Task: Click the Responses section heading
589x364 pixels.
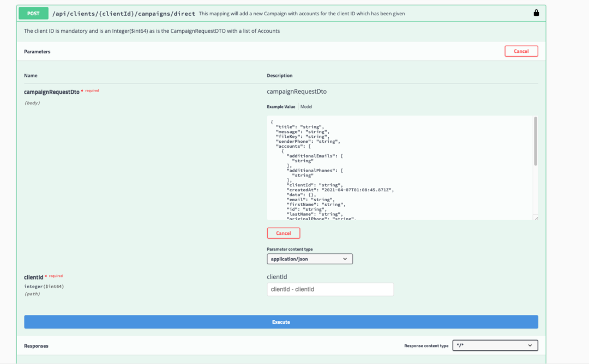Action: click(37, 345)
